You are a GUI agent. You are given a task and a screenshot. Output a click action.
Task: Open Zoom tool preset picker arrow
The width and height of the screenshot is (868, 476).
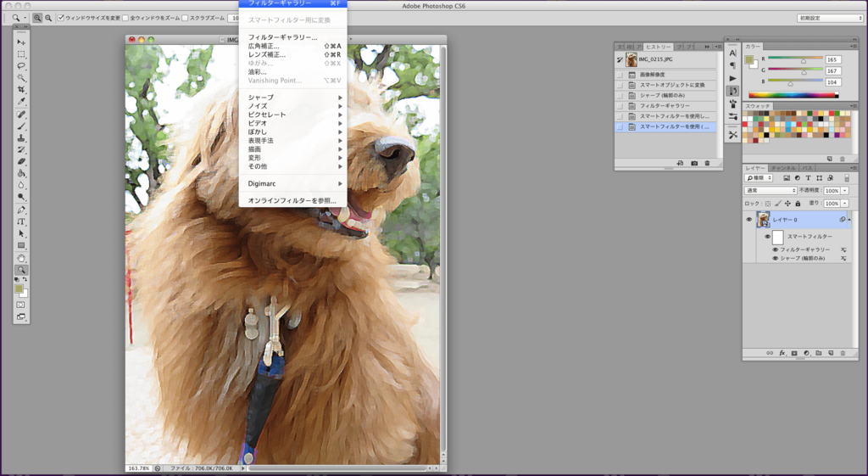click(x=25, y=18)
